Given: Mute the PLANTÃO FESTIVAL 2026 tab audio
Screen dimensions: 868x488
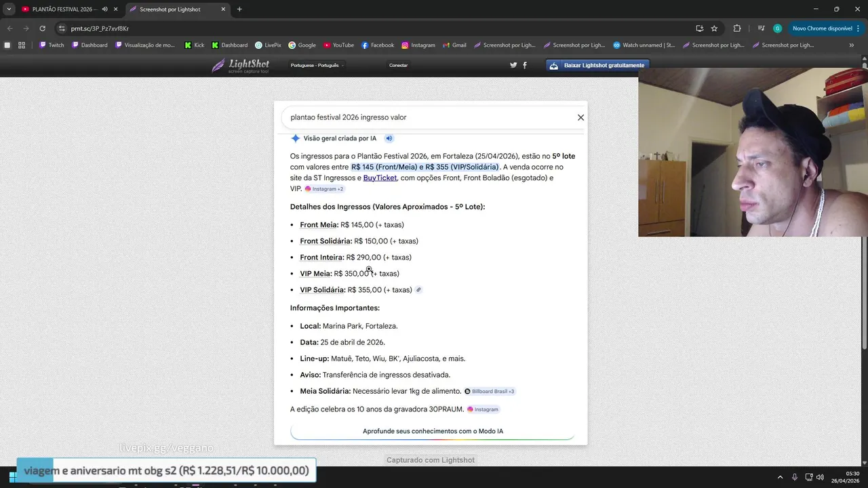Looking at the screenshot, I should 104,9.
